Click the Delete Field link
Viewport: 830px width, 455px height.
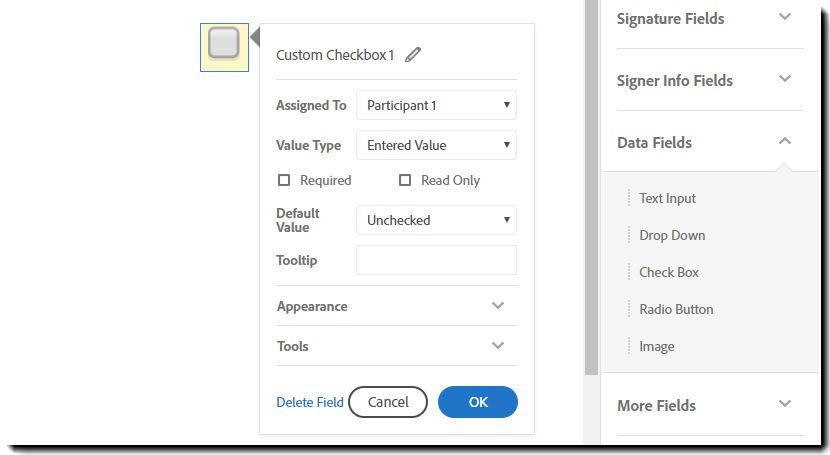pyautogui.click(x=310, y=402)
